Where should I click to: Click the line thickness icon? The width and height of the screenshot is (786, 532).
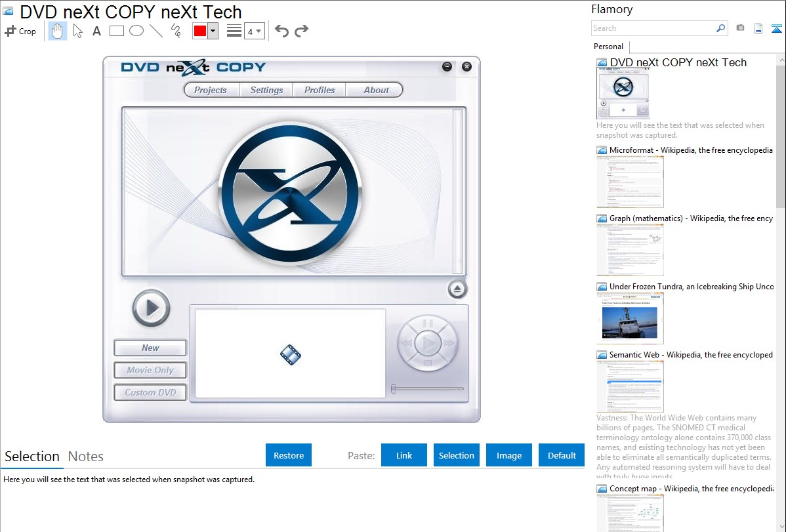(234, 31)
